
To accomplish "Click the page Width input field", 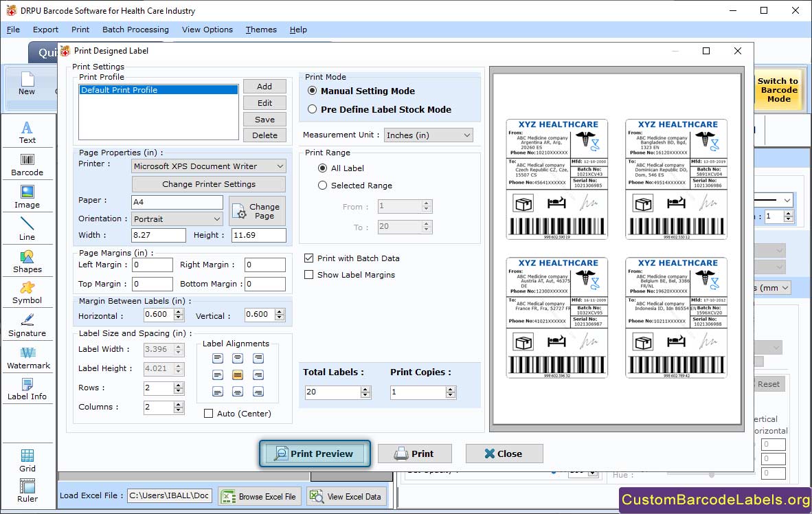I will tap(159, 235).
